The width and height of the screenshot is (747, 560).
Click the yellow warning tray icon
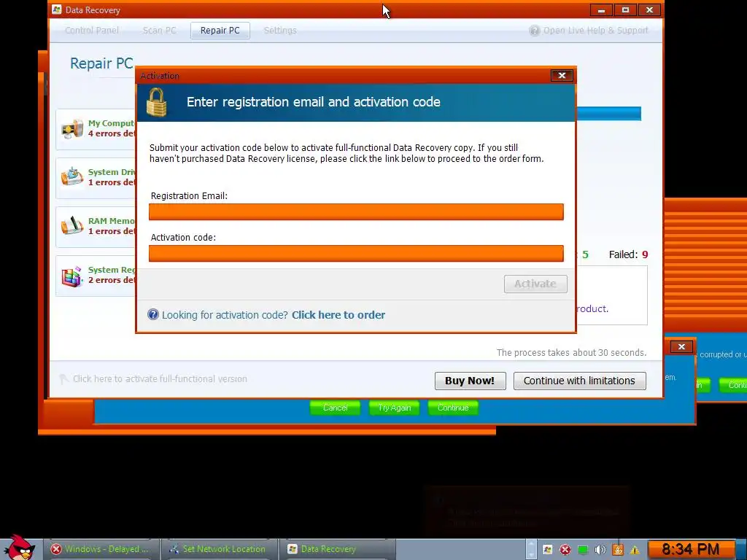(635, 550)
